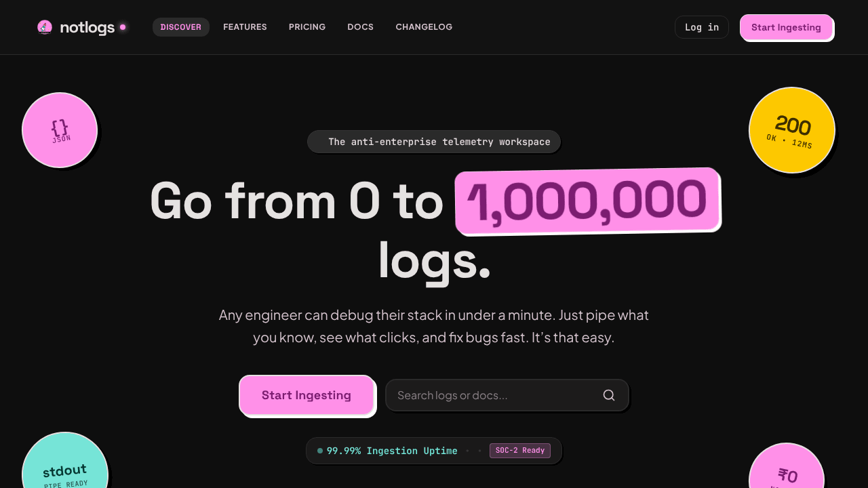Open the Pricing nav link
The height and width of the screenshot is (488, 868).
307,27
